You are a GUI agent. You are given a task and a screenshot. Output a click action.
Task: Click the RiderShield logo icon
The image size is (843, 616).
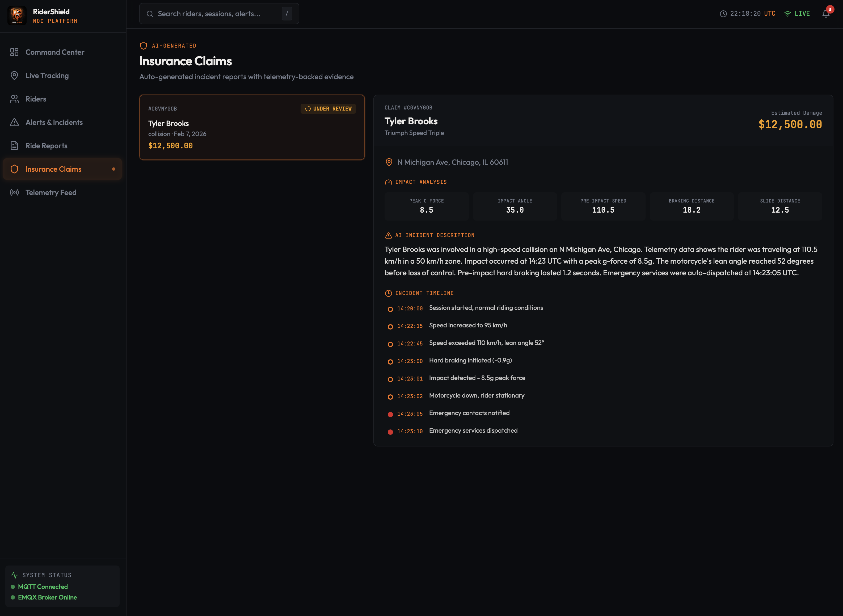pyautogui.click(x=17, y=15)
